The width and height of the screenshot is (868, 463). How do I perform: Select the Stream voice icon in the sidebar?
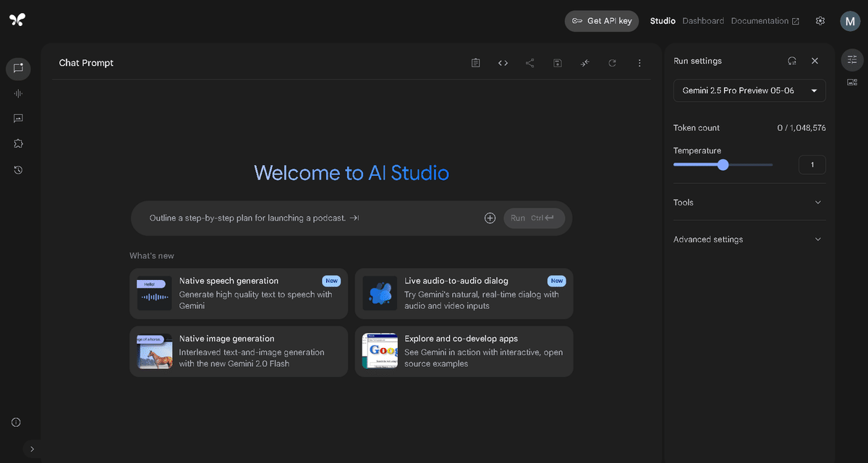(17, 93)
